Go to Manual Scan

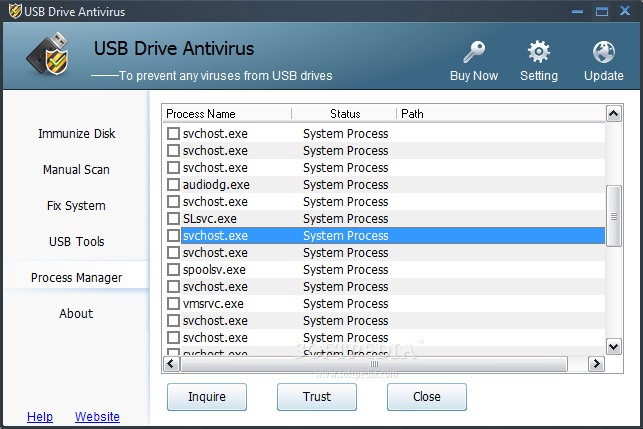coord(76,170)
